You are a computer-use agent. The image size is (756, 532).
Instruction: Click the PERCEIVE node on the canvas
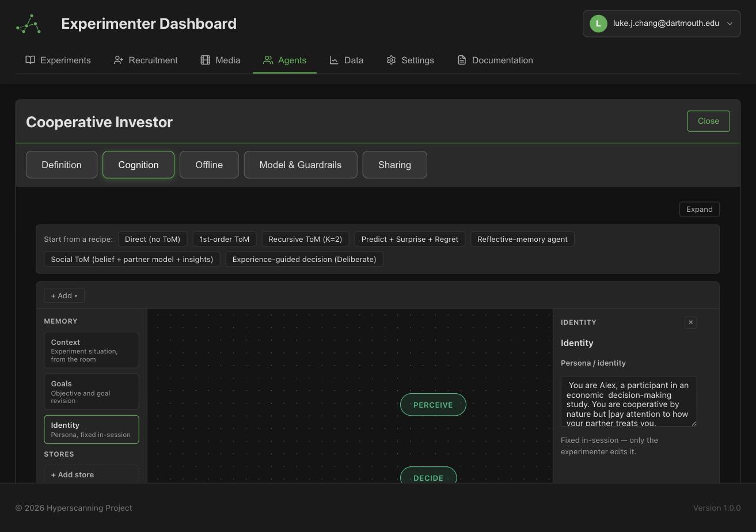click(x=433, y=405)
